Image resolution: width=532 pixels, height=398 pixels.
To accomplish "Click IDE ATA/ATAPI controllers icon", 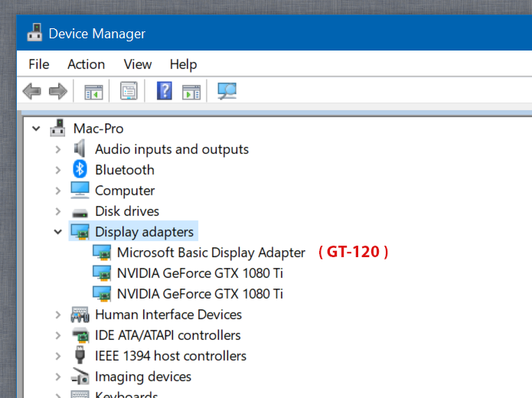I will (x=80, y=335).
